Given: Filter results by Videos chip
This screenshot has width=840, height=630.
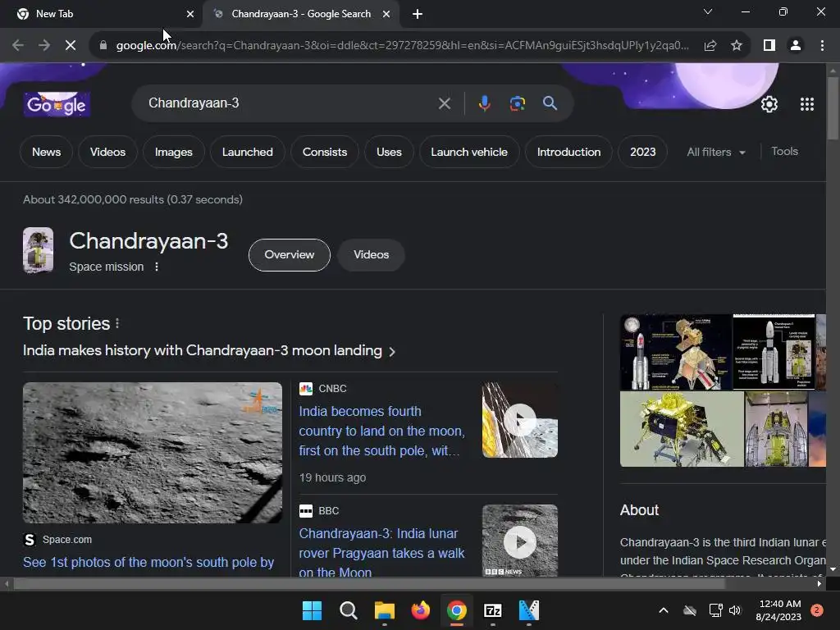Looking at the screenshot, I should click(107, 152).
